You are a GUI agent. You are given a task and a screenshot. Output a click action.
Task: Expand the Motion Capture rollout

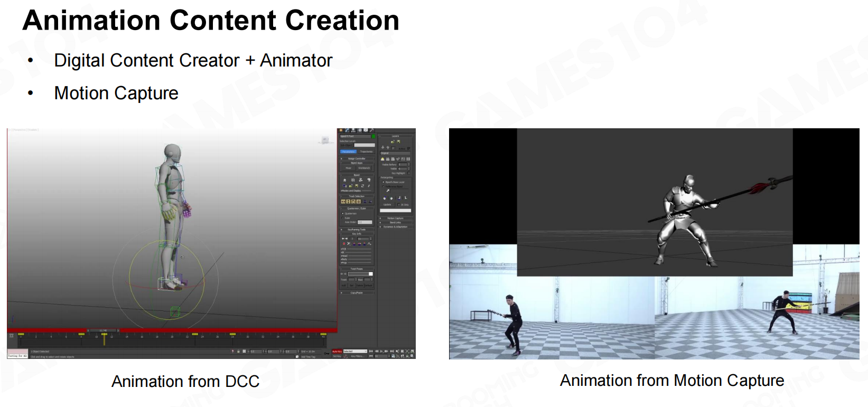pos(395,218)
